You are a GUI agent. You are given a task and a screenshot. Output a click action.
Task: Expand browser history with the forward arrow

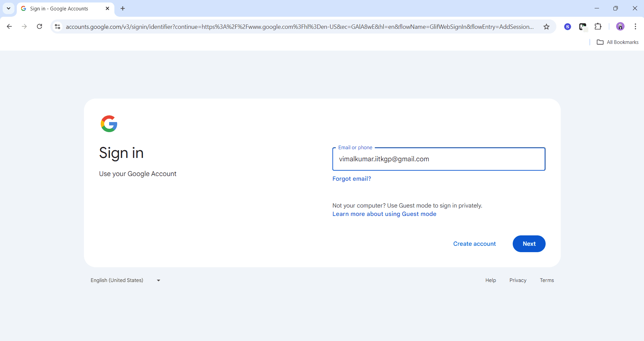[24, 26]
